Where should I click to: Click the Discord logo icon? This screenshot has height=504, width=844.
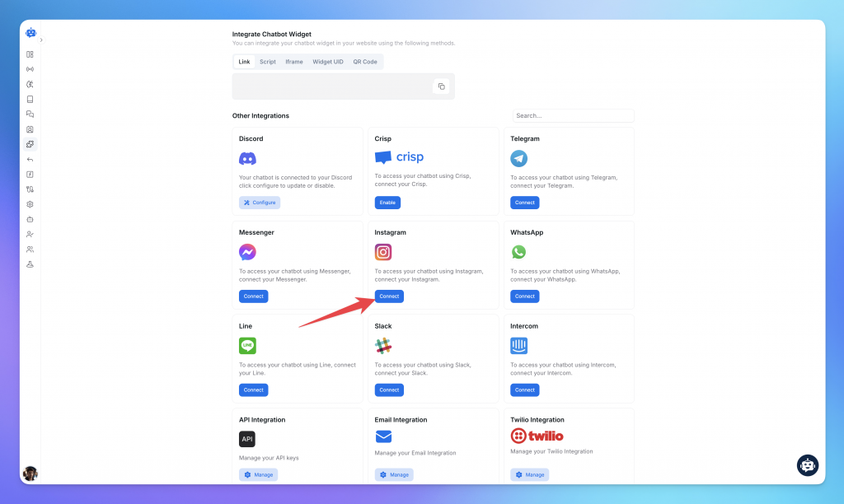[247, 159]
